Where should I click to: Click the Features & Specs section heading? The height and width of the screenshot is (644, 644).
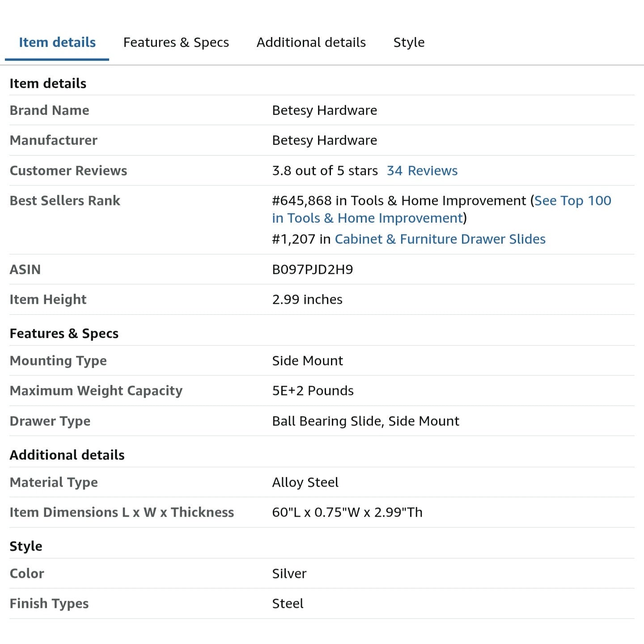[64, 334]
